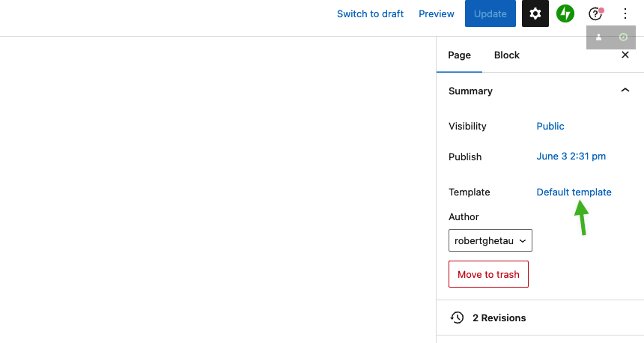The width and height of the screenshot is (644, 343).
Task: Click the Preview button
Action: click(x=436, y=14)
